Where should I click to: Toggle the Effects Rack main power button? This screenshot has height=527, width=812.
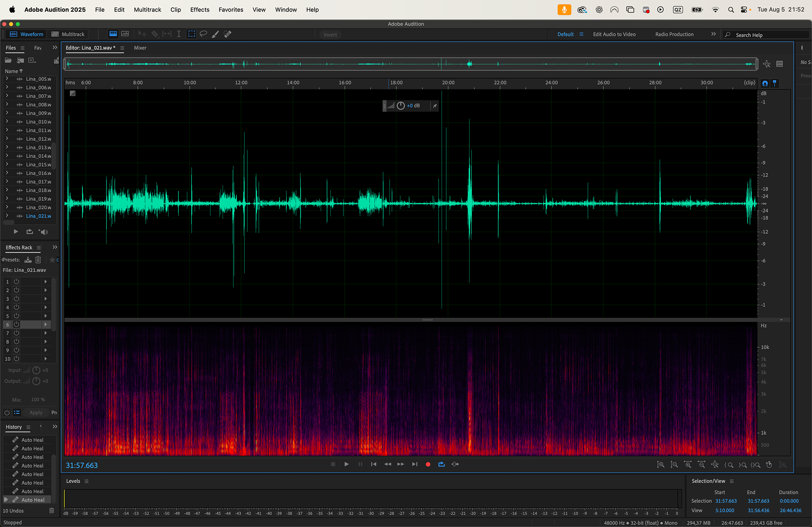click(x=7, y=412)
